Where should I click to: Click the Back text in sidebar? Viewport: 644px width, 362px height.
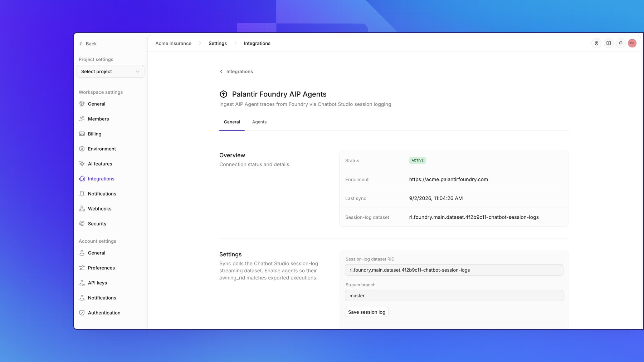coord(91,44)
